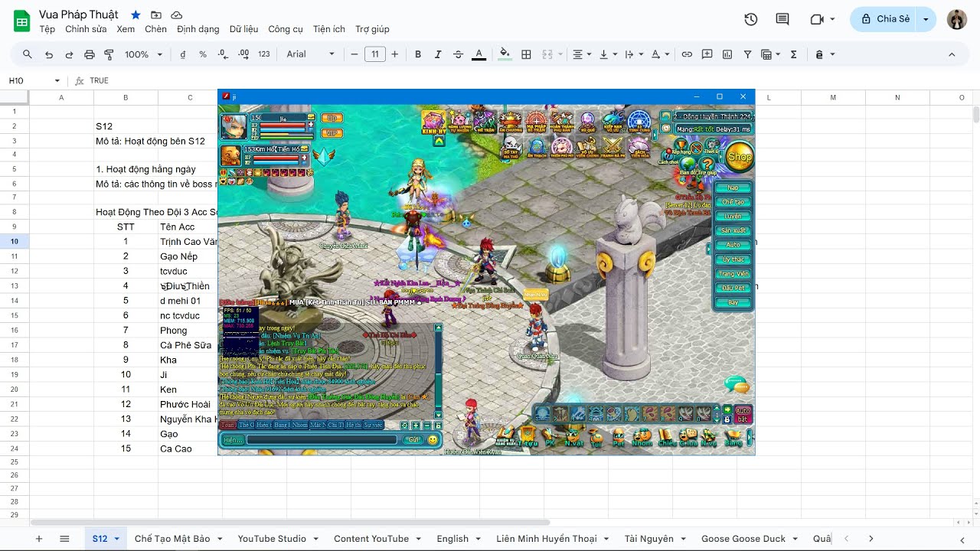The width and height of the screenshot is (980, 551).
Task: Open the Định dạng menu
Action: (198, 29)
